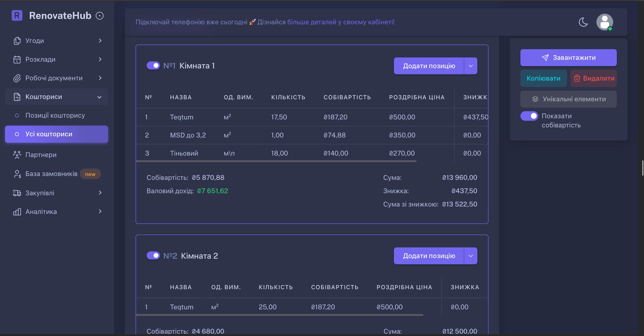Expand the Розклади menu chevron

[x=100, y=59]
